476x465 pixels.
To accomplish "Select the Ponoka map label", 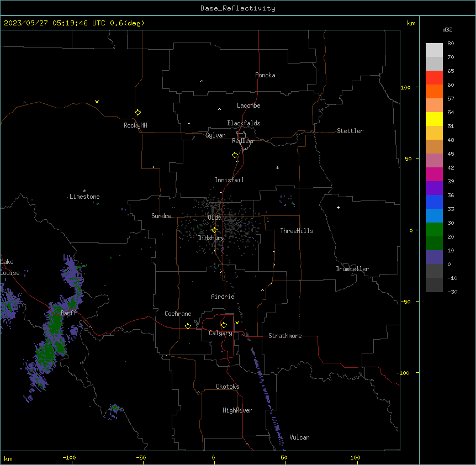I will coord(265,75).
